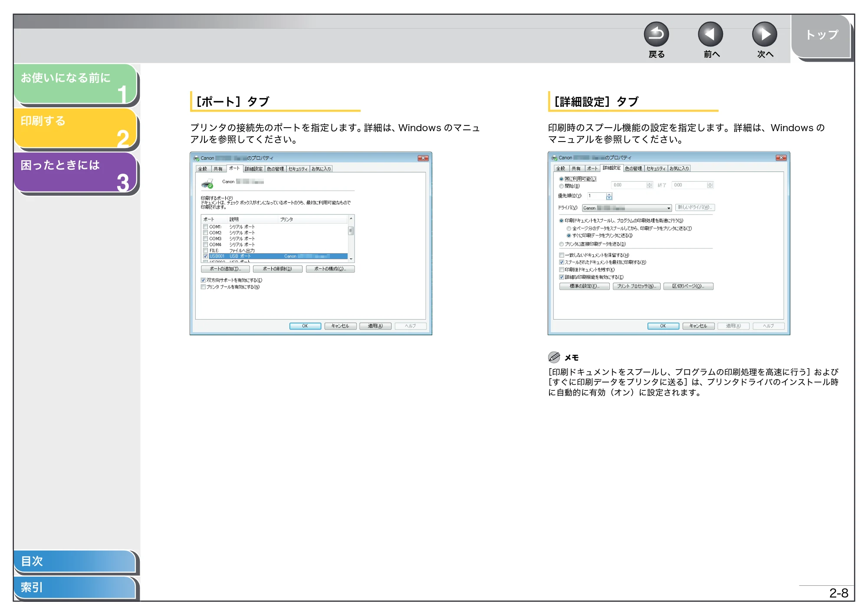Click 適用 button in the ポート dialog

(375, 326)
